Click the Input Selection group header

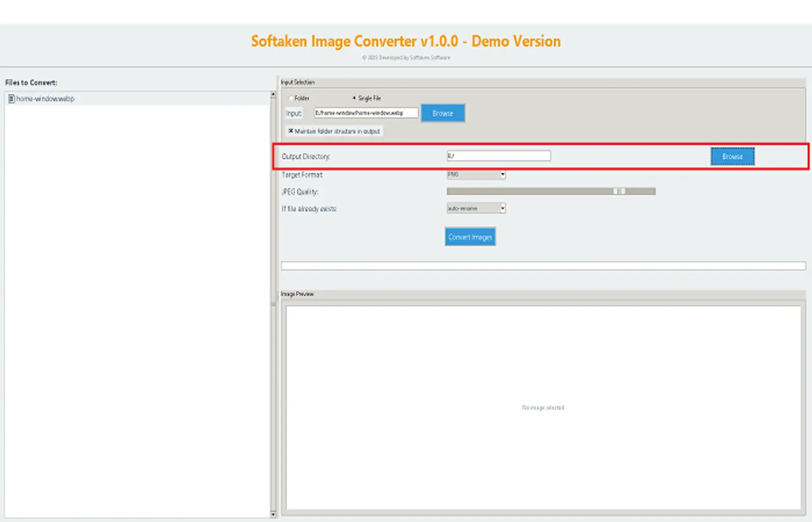(298, 82)
